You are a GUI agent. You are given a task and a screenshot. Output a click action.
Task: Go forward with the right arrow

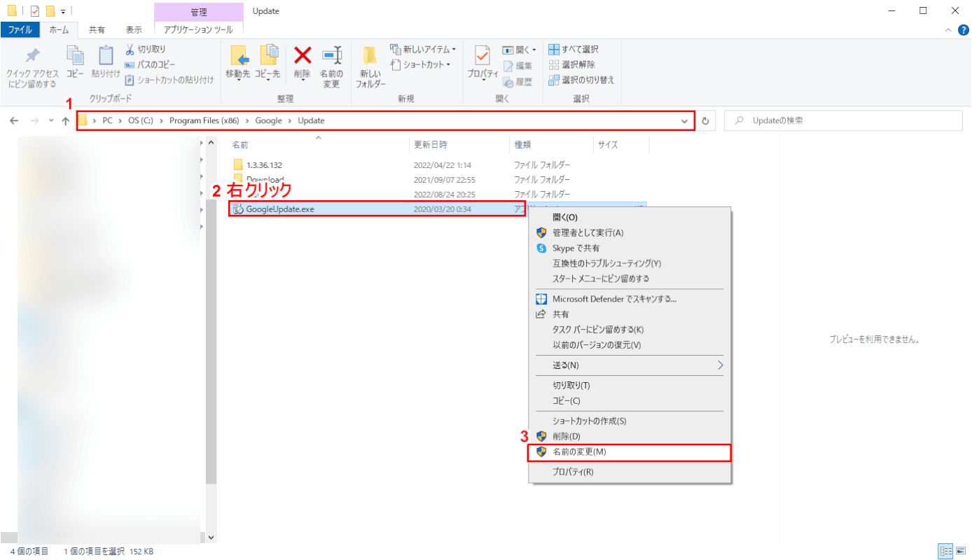pos(35,120)
